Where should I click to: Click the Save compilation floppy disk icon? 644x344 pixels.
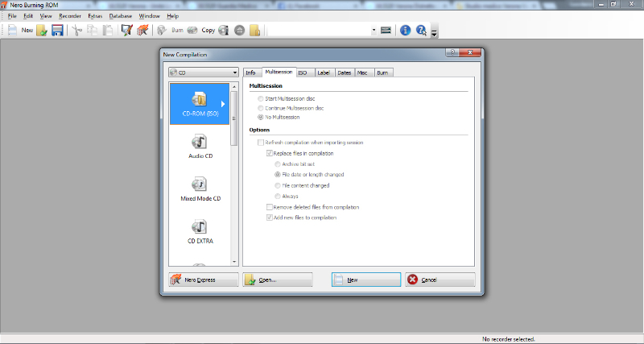(x=57, y=31)
